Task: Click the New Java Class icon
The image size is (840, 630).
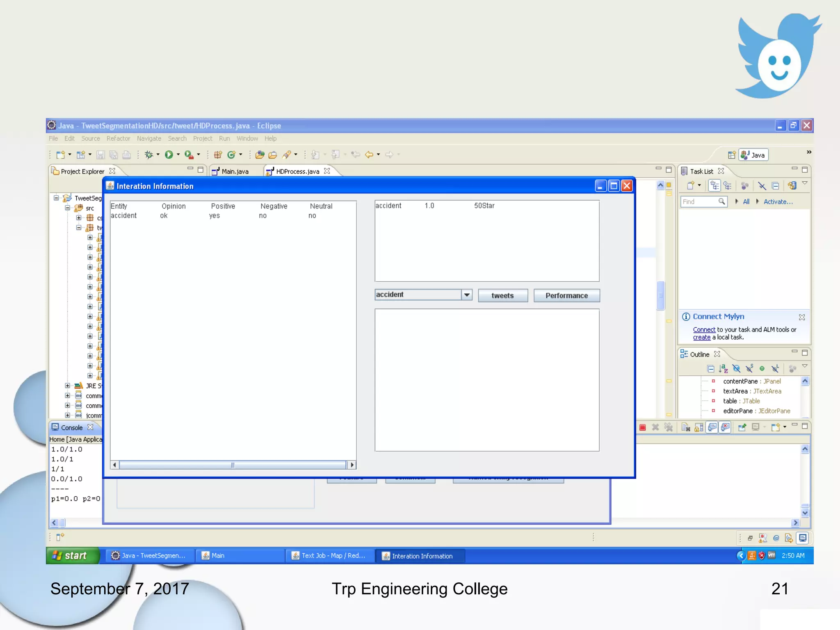Action: [x=231, y=155]
